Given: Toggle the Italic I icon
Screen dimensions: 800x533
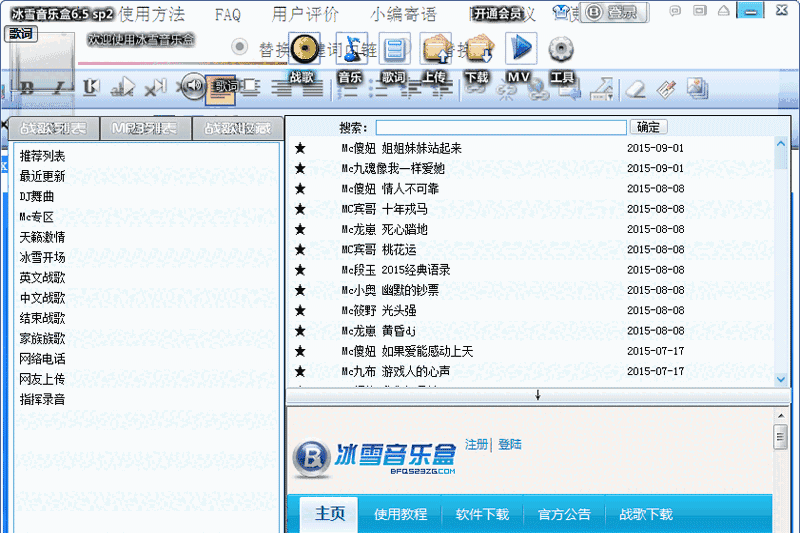Looking at the screenshot, I should tap(59, 88).
